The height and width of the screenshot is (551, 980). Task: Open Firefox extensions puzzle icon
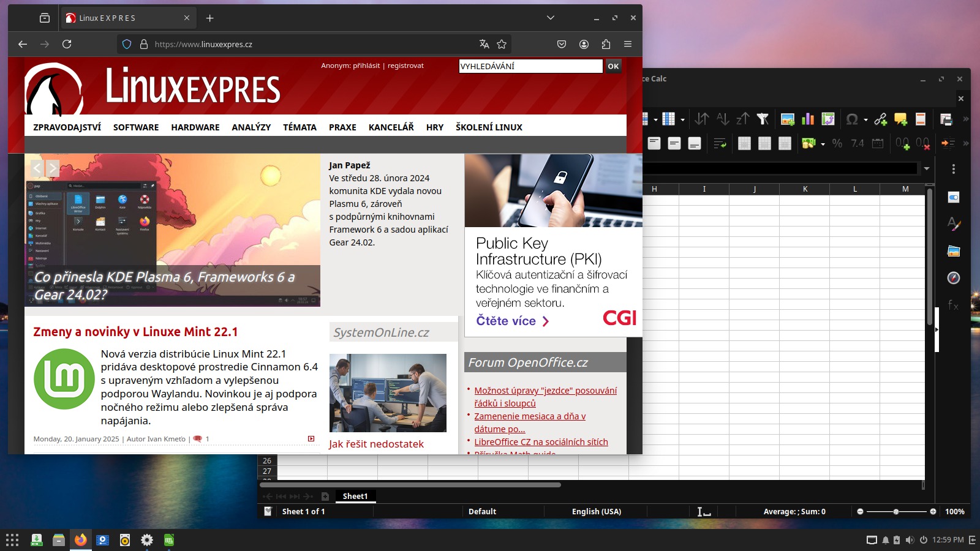[x=606, y=44]
